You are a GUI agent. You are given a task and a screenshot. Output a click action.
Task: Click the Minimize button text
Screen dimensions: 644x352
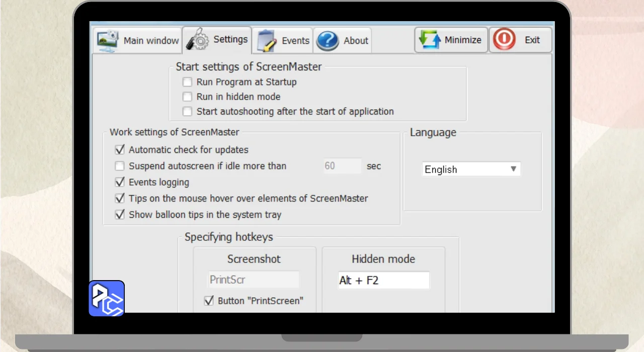pyautogui.click(x=463, y=40)
